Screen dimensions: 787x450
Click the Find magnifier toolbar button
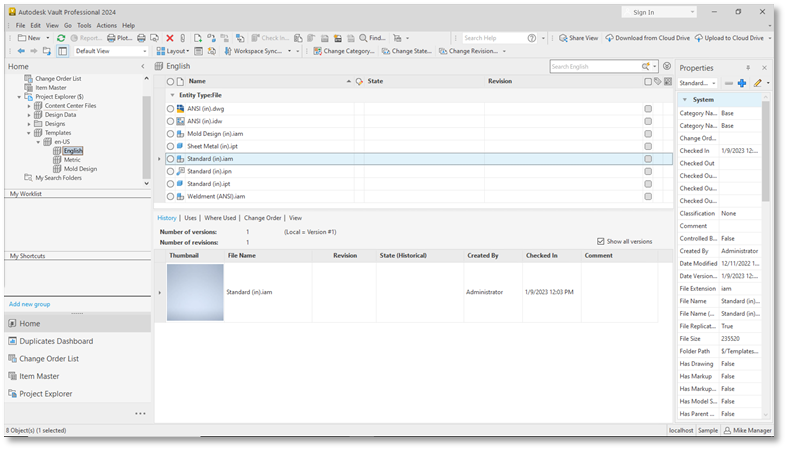point(372,38)
